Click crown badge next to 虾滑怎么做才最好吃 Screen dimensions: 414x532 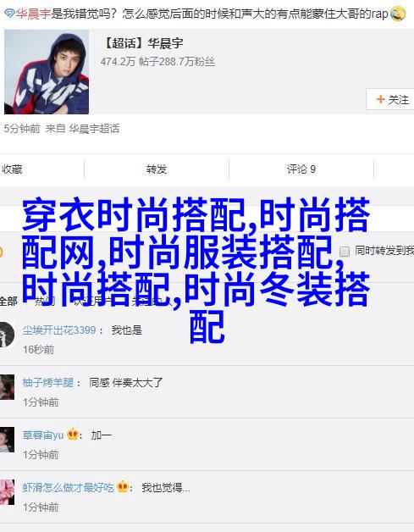point(123,487)
